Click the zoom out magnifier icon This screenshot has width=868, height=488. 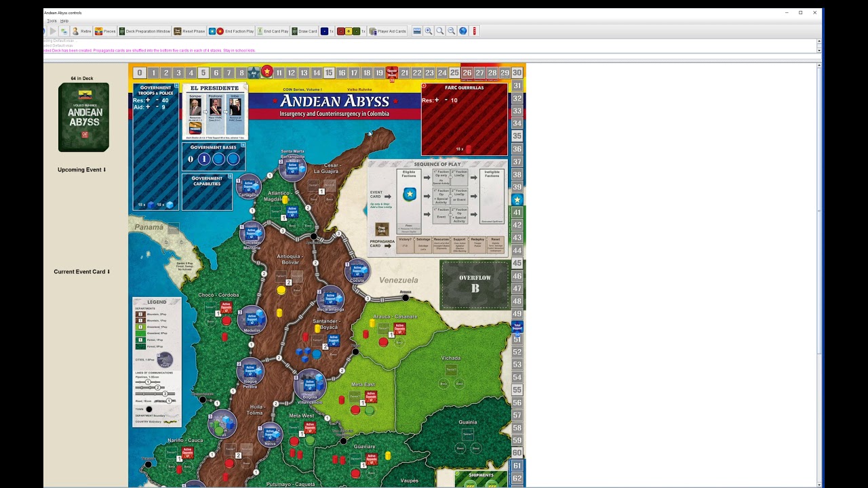pyautogui.click(x=451, y=31)
